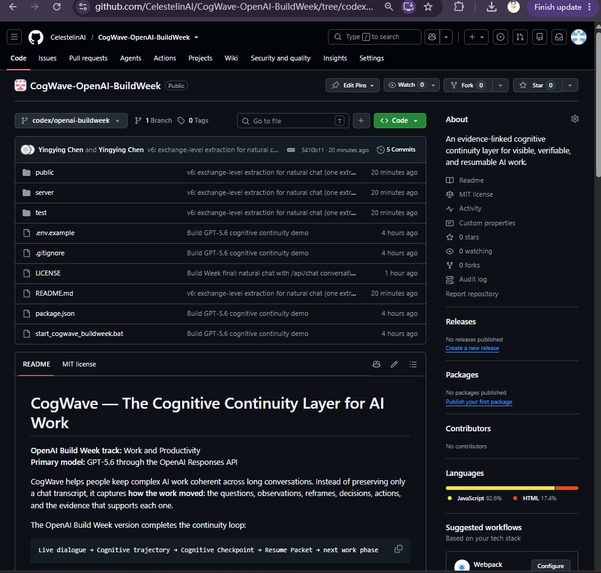Screen dimensions: 601x573
Task: Click the page vertical scrollbar
Action: [x=597, y=103]
